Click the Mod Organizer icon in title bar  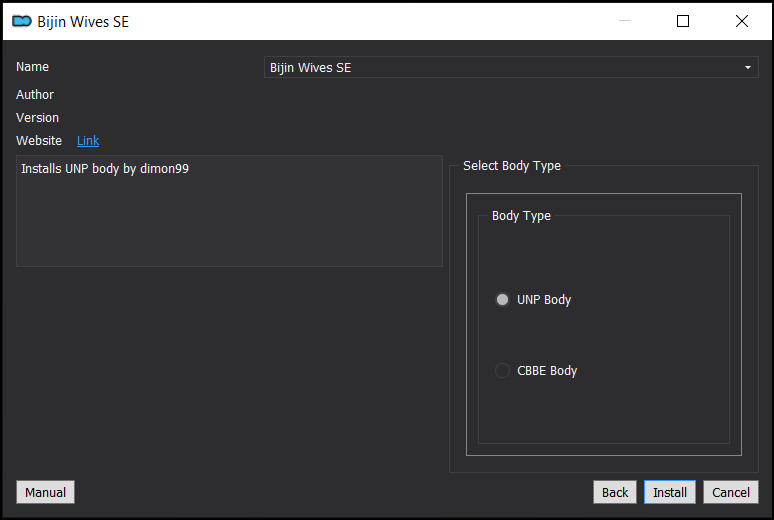tap(22, 21)
